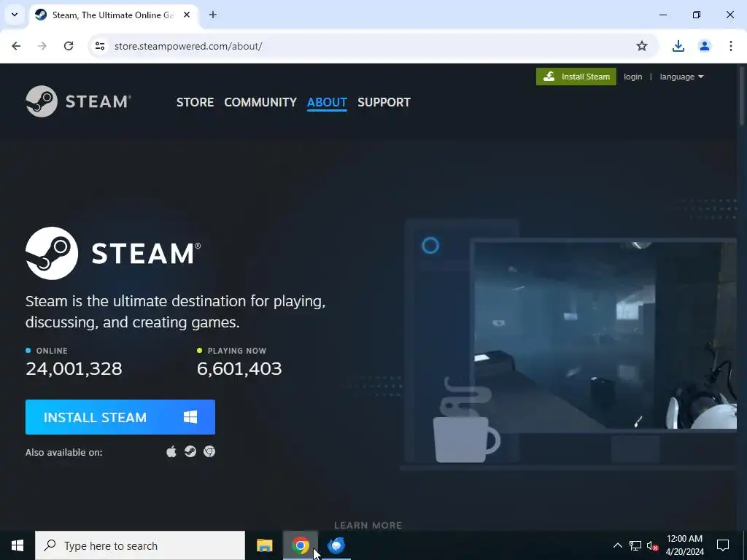The height and width of the screenshot is (560, 747).
Task: Open the COMMUNITY menu
Action: tap(260, 102)
